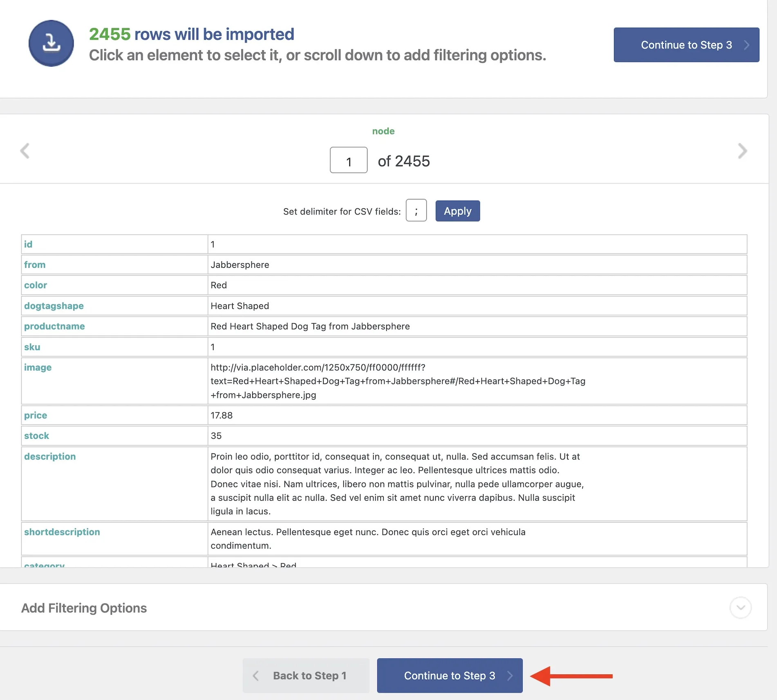Select the 'price' element name
777x700 pixels.
coord(36,415)
